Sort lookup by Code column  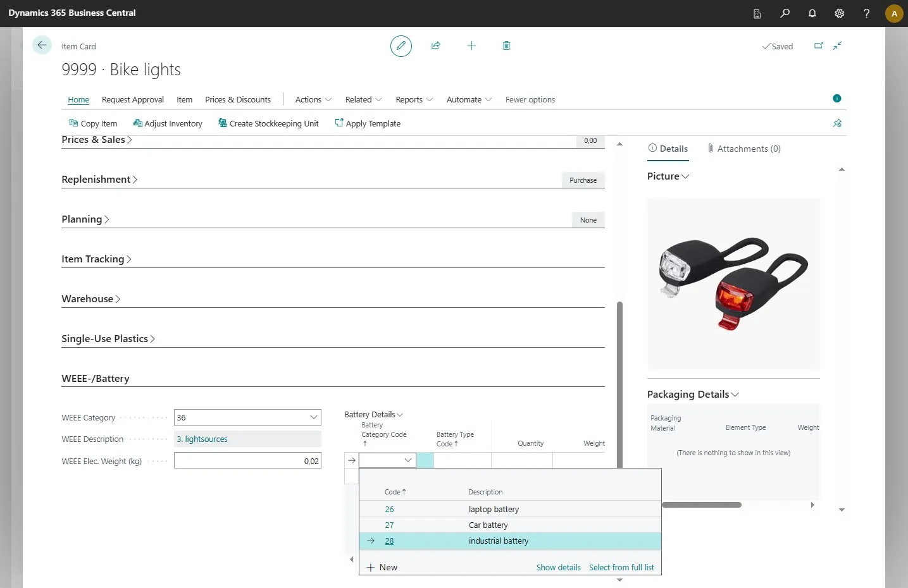(x=395, y=492)
